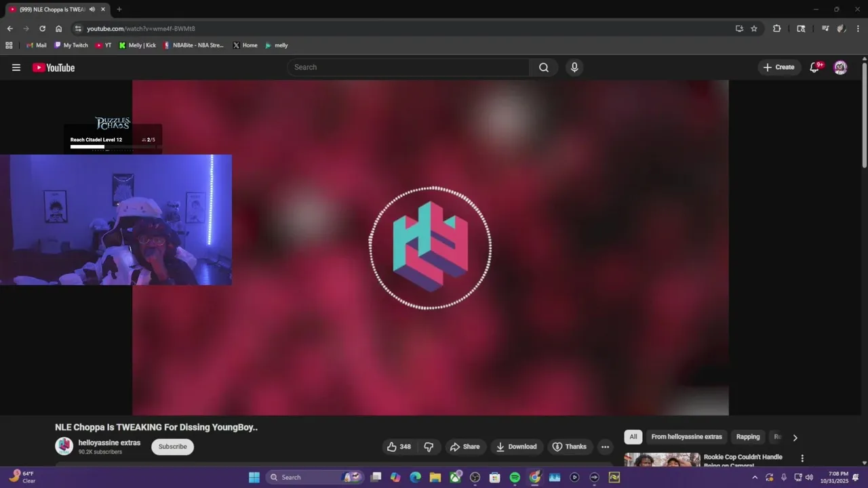Open more actions ellipsis under video
The width and height of the screenshot is (868, 488).
pyautogui.click(x=605, y=447)
